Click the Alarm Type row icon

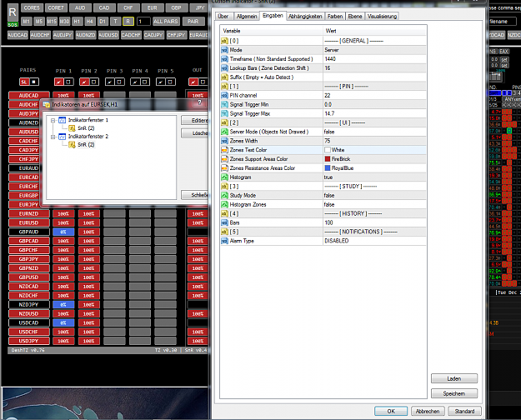pos(224,241)
